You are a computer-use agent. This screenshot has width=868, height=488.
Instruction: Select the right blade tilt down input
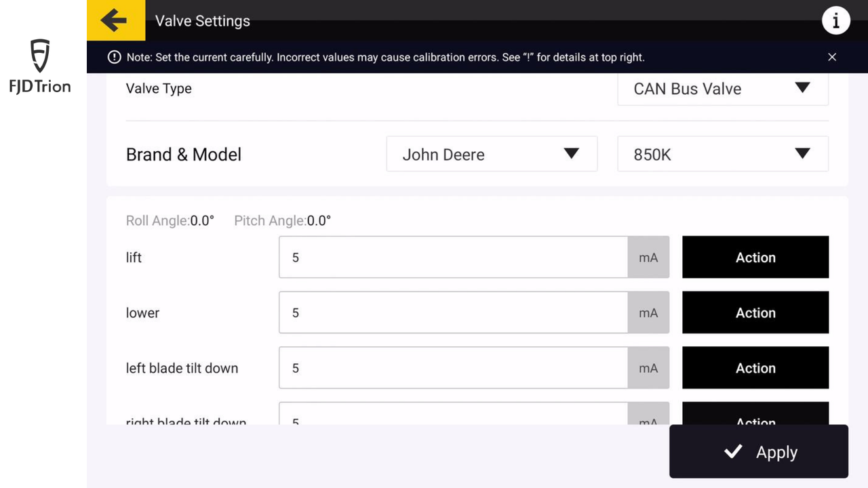453,416
